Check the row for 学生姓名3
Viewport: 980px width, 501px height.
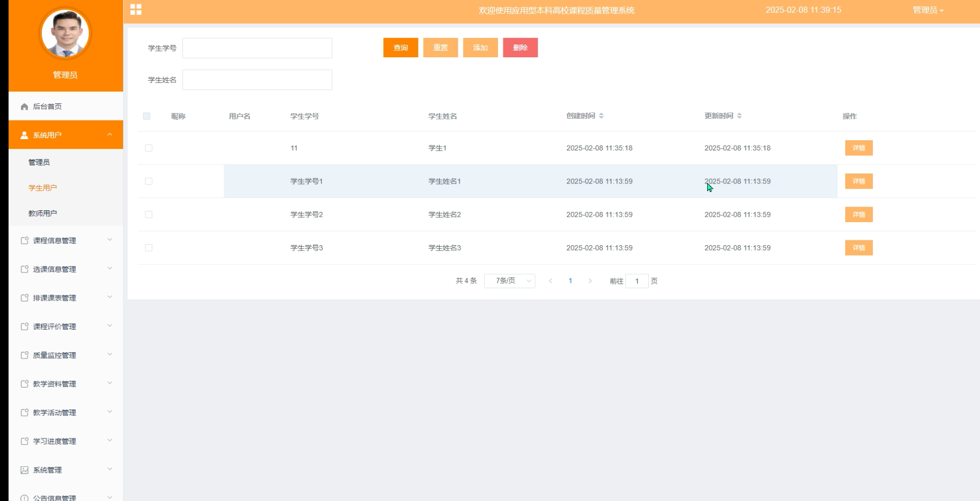[149, 247]
